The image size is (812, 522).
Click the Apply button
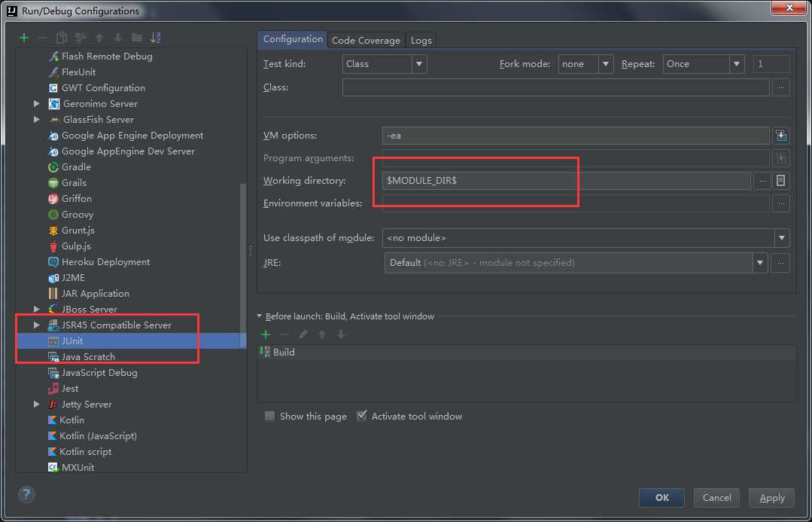(x=771, y=498)
